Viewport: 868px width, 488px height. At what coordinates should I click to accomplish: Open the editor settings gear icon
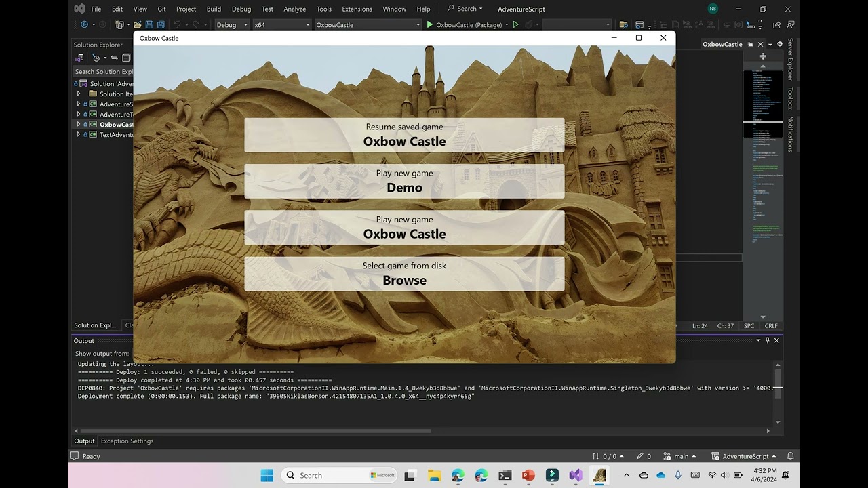(780, 44)
